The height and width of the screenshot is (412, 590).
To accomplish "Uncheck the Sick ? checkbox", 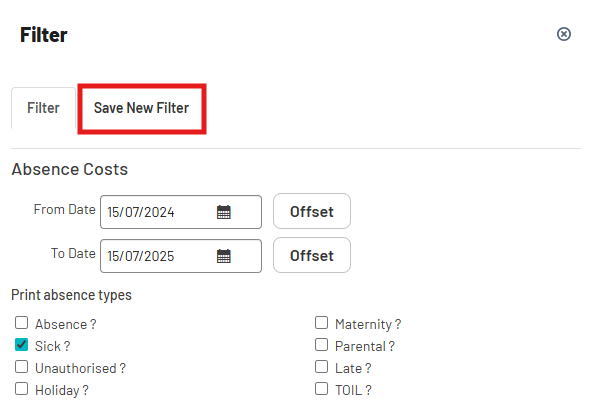I will (21, 345).
